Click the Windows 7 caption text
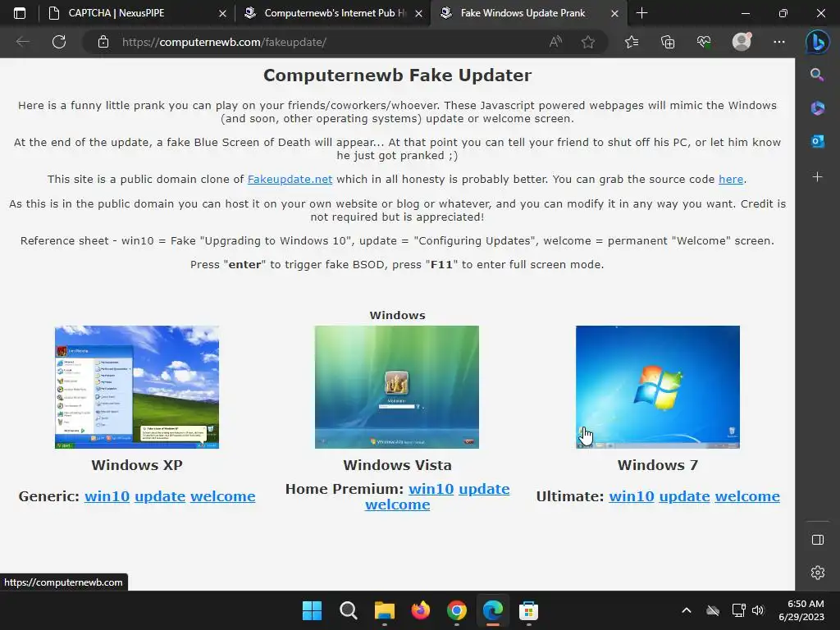Viewport: 840px width, 630px height. pyautogui.click(x=658, y=465)
